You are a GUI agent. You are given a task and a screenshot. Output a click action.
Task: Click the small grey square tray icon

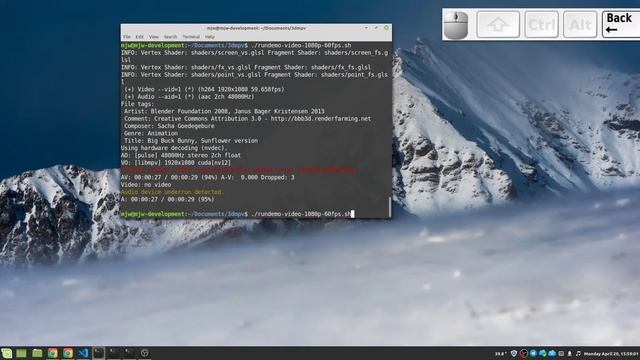(x=561, y=354)
